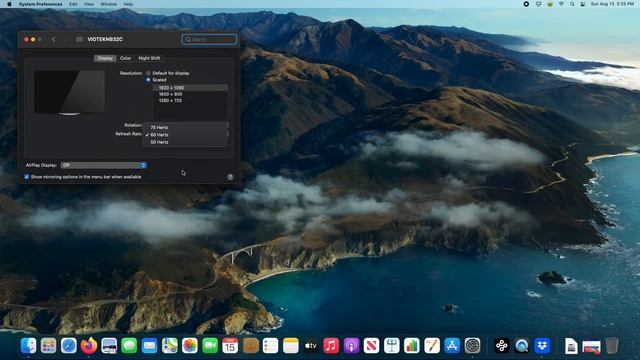Click Dropbox status icon in menu bar
Image resolution: width=640 pixels, height=360 pixels.
tap(538, 4)
